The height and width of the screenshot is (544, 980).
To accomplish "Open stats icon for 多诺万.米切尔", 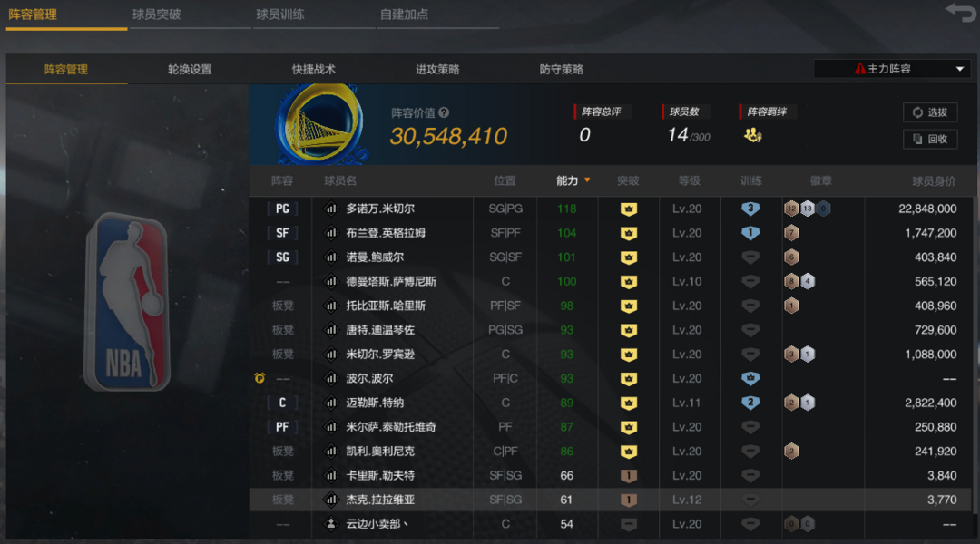I will (330, 209).
